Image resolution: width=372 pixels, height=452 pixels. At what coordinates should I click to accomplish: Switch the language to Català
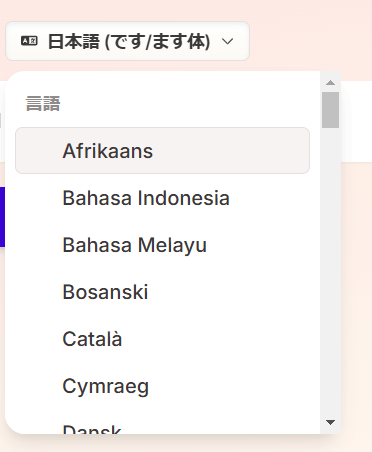pyautogui.click(x=162, y=339)
